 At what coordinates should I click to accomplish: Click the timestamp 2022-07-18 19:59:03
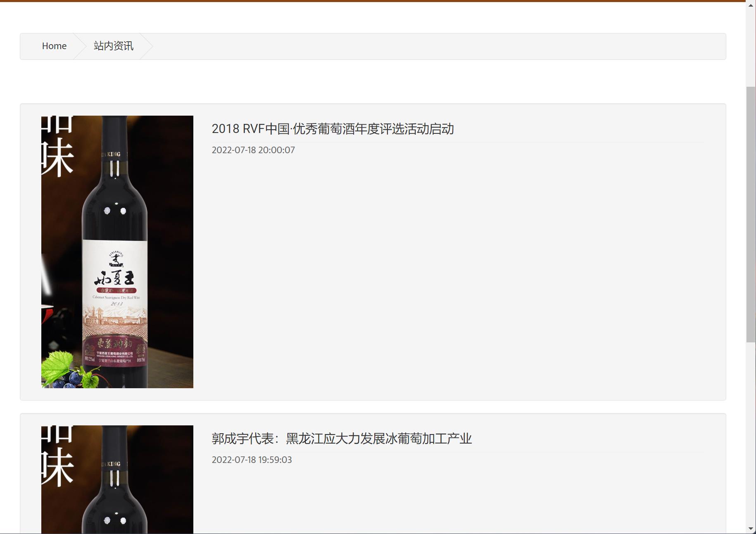(x=252, y=460)
